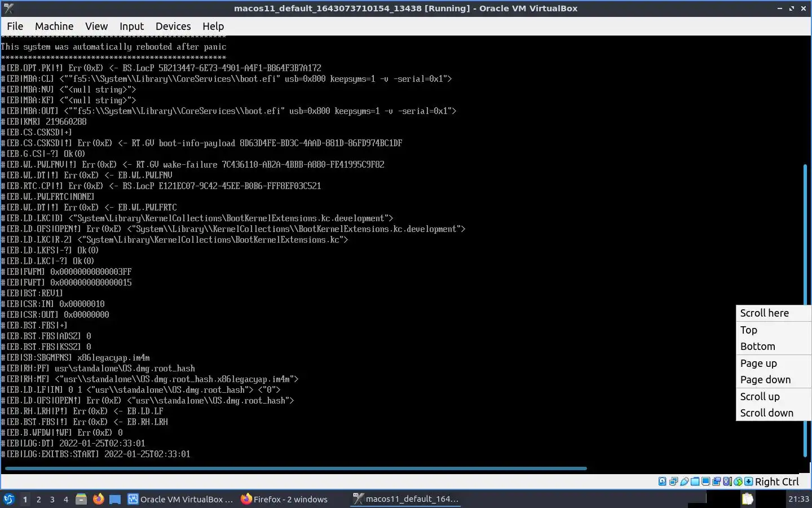Choose Page down in context menu
This screenshot has height=508, width=812.
(773, 380)
